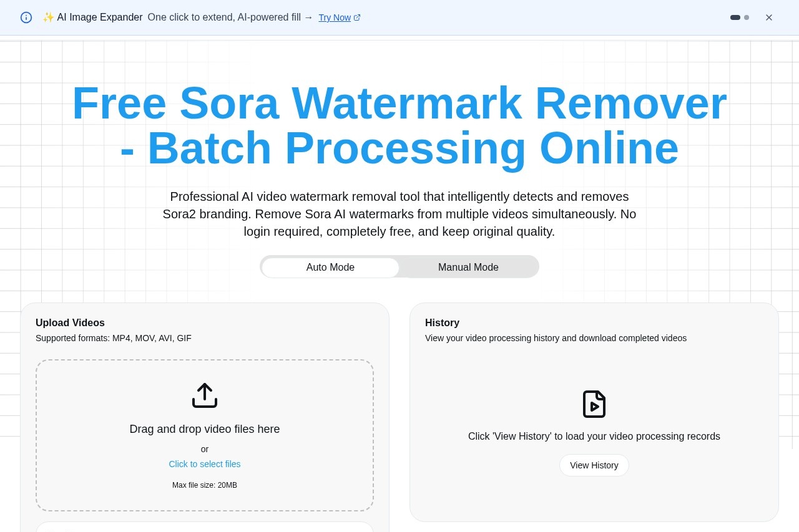799x532 pixels.
Task: Click the upload arrow icon in the drop zone
Action: click(204, 395)
